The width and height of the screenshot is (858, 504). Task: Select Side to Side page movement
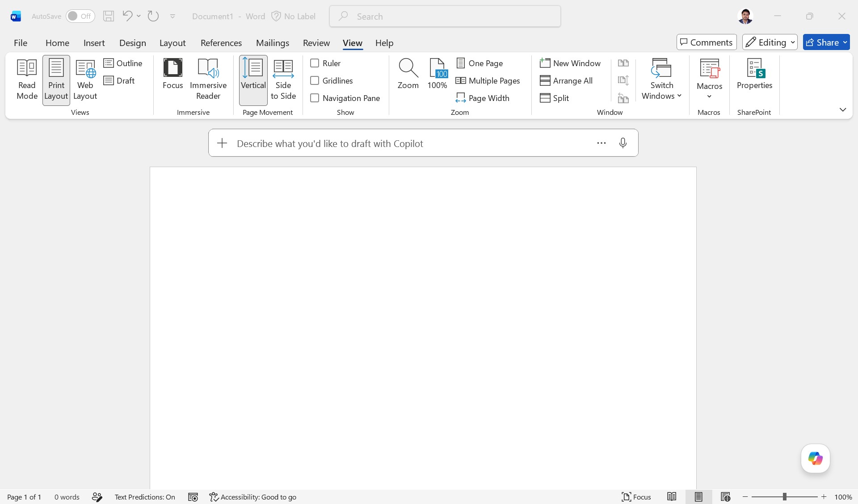pyautogui.click(x=283, y=80)
